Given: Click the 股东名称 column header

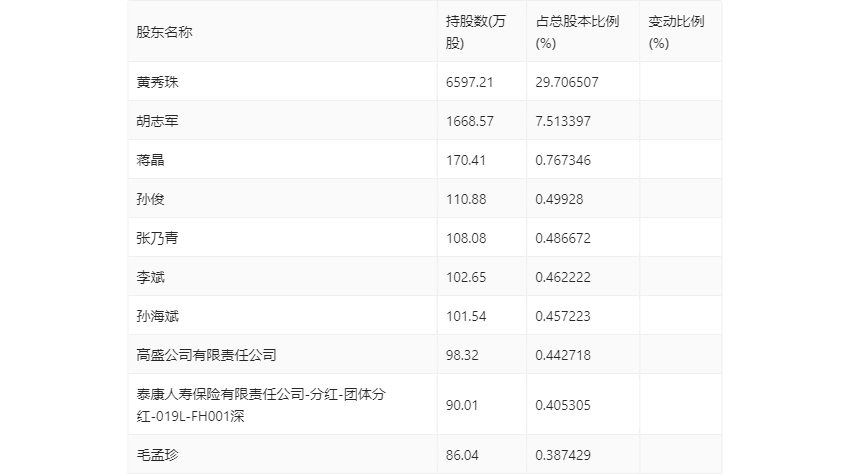Looking at the screenshot, I should (164, 32).
